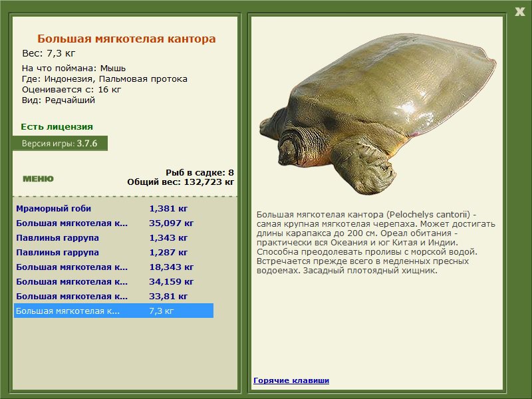Click the Версия игры 3.7.6 label
The height and width of the screenshot is (399, 532).
60,143
